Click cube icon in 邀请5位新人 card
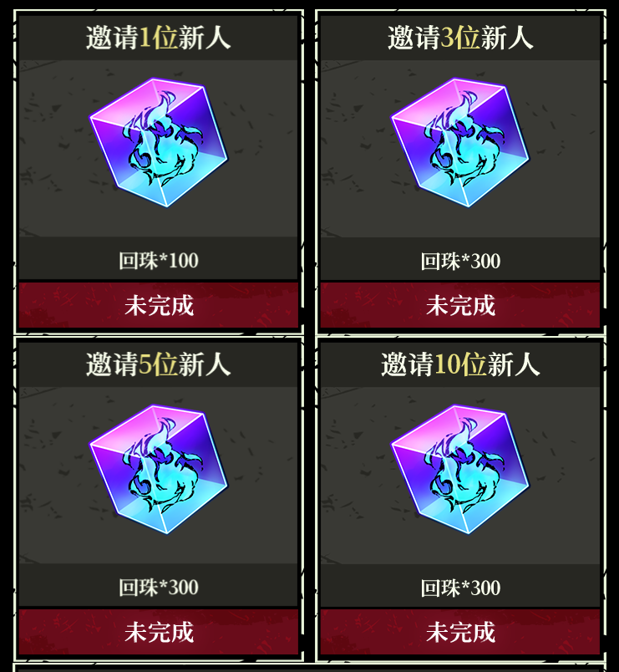Viewport: 619px width, 672px height. (x=159, y=470)
